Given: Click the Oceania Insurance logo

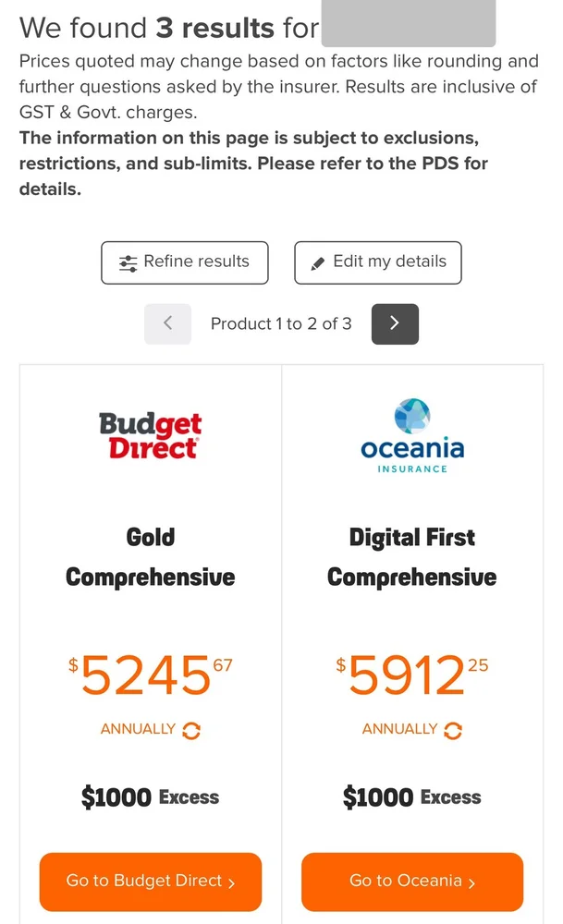Looking at the screenshot, I should pos(412,436).
